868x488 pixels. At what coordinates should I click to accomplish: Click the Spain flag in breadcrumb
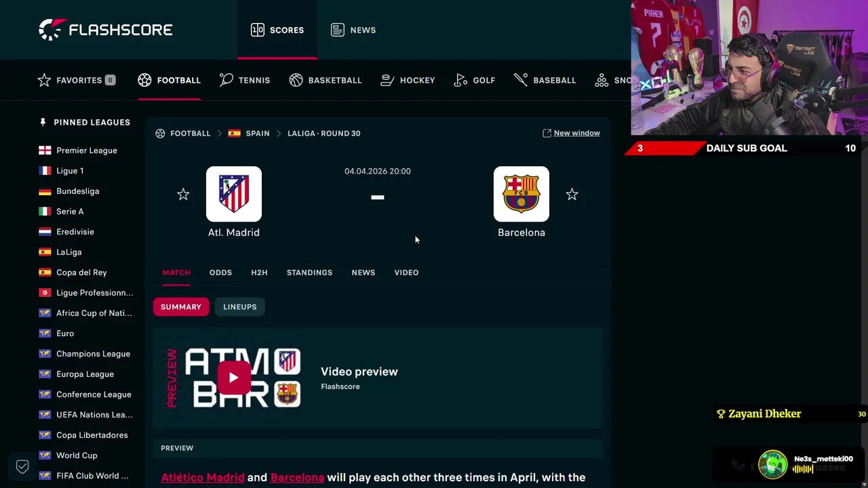pos(234,134)
